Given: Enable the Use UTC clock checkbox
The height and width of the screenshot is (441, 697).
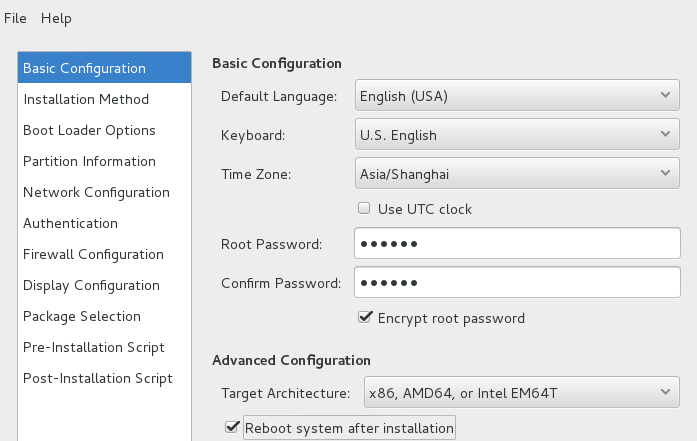Looking at the screenshot, I should [x=364, y=208].
